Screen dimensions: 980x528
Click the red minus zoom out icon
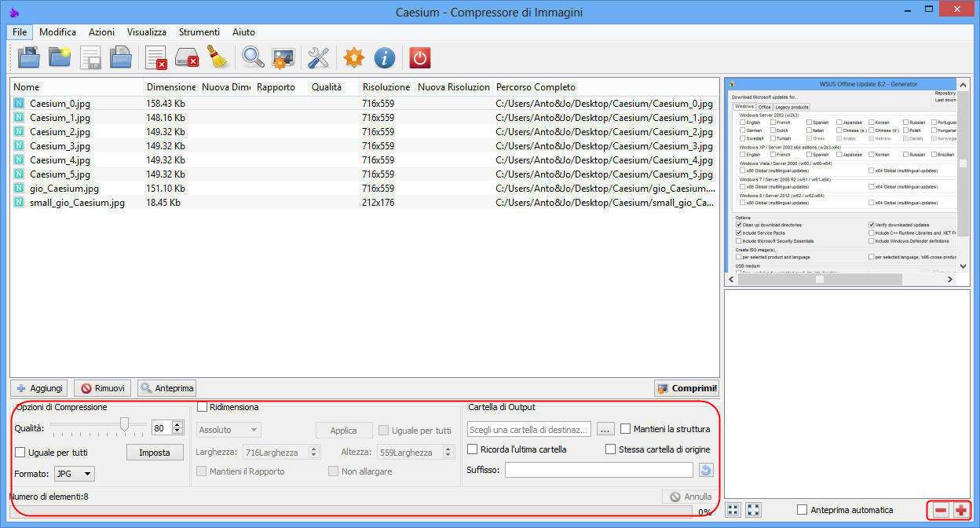click(940, 510)
